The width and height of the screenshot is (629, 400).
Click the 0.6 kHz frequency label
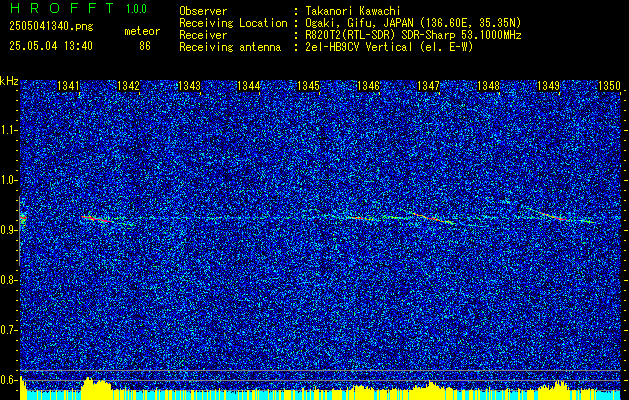tap(9, 380)
